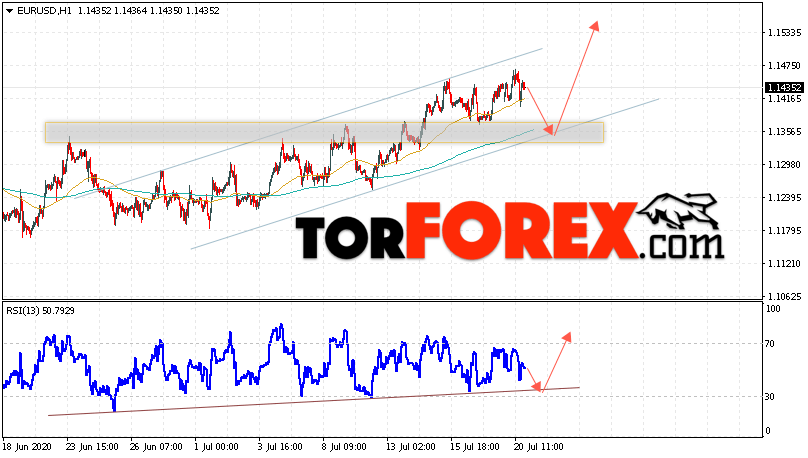Select the RSI scale value 70

(769, 344)
